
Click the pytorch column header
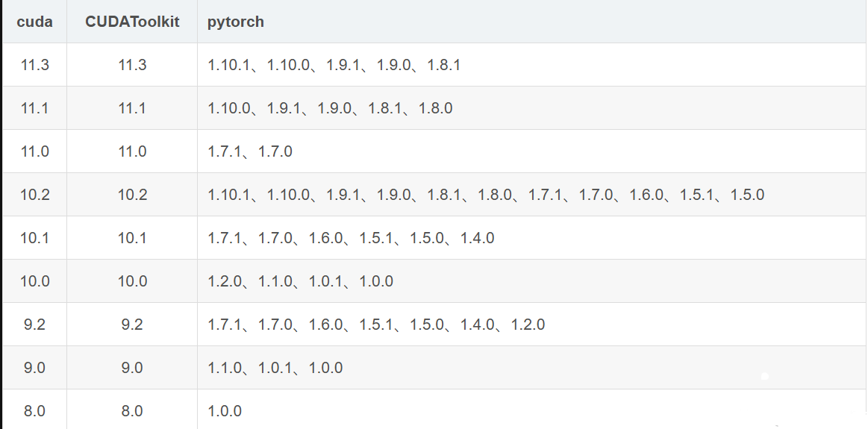pyautogui.click(x=531, y=22)
